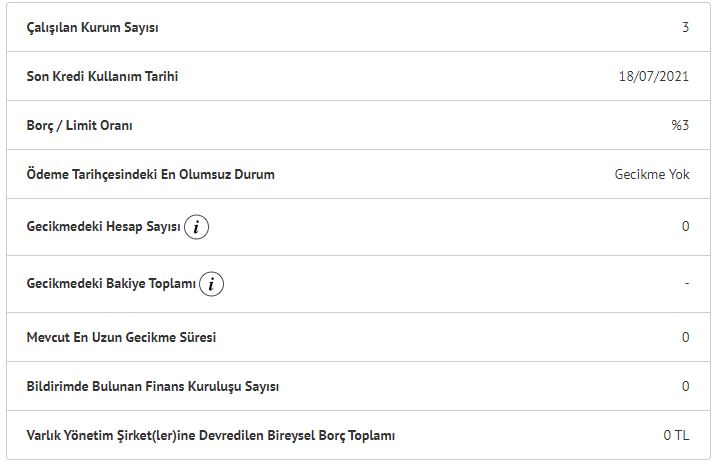Select Varlık Yönetim Şirket(ler)ine Devredilen Borç label
The width and height of the screenshot is (712, 474).
(211, 435)
